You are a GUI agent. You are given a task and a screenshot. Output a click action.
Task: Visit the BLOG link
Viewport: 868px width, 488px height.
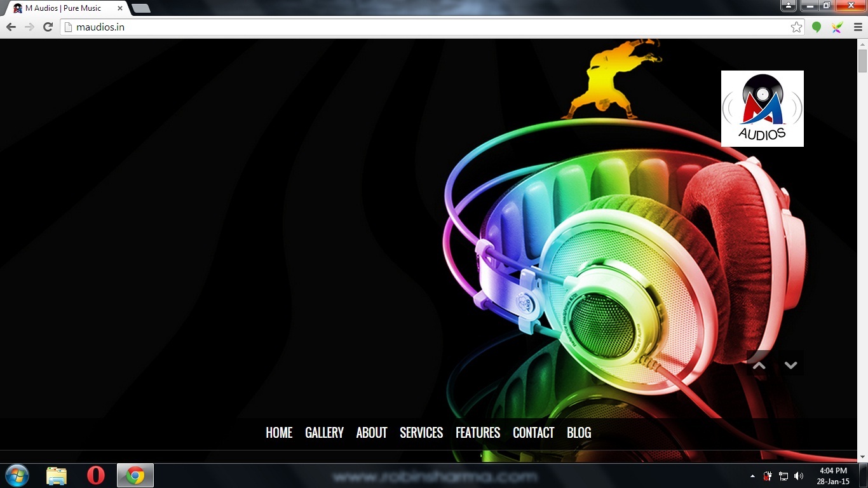[x=579, y=433]
